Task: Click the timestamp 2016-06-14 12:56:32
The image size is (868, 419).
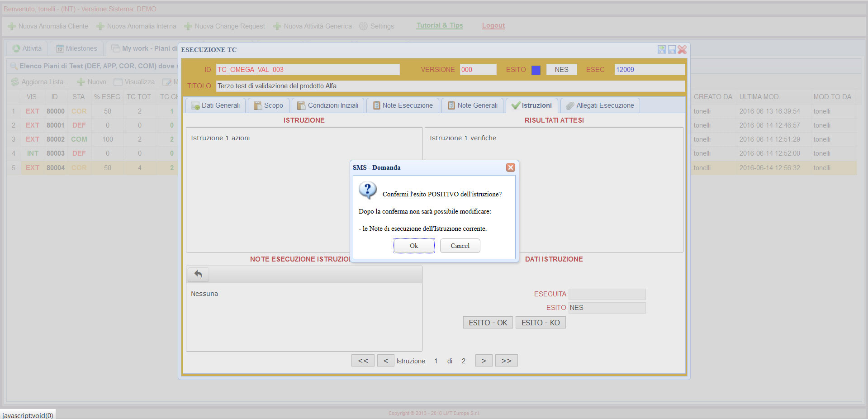Action: [x=770, y=168]
